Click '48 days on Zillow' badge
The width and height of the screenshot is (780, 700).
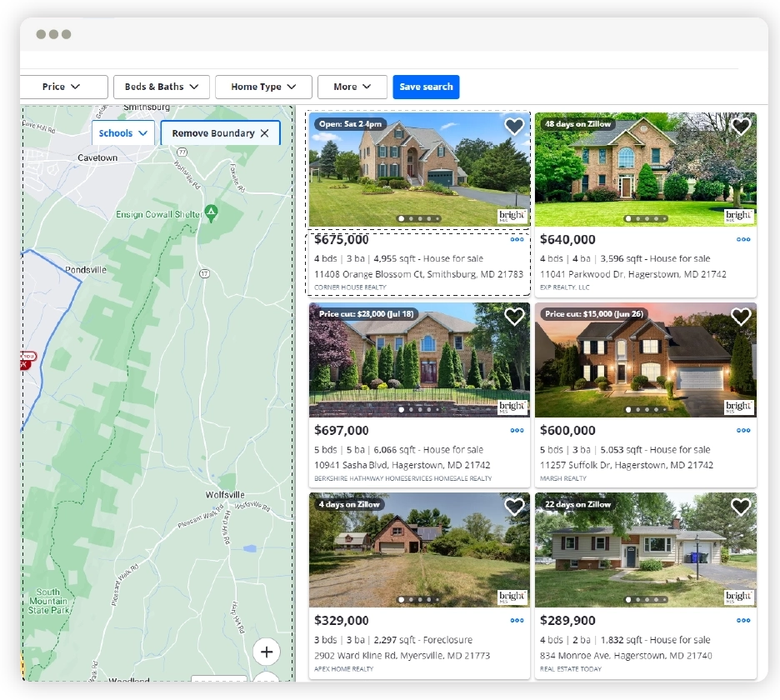(x=577, y=124)
